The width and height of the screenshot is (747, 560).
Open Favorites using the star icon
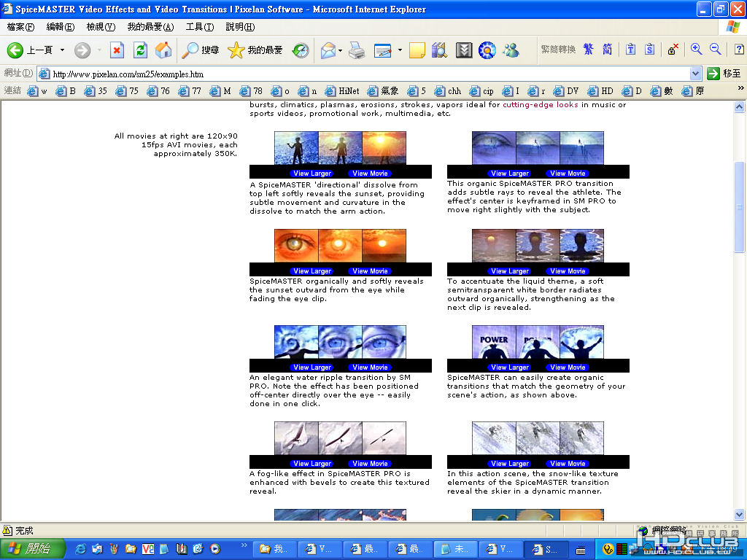click(x=255, y=50)
